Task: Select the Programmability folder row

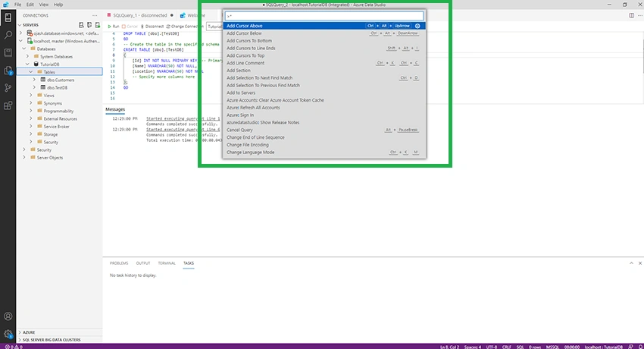Action: 60,111
